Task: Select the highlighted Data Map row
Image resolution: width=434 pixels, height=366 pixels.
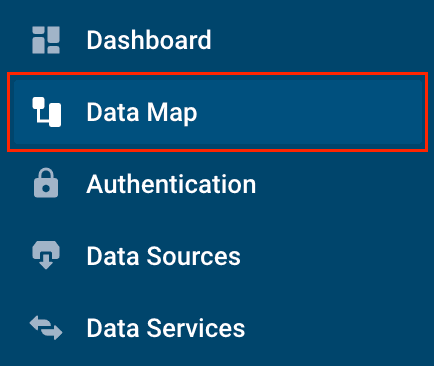Action: tap(217, 112)
